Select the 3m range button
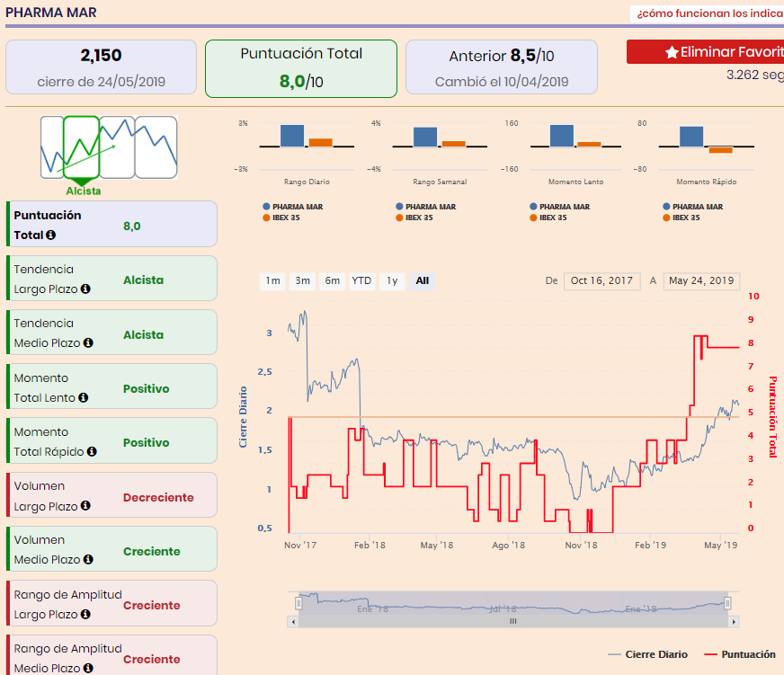784x675 pixels. (x=302, y=281)
